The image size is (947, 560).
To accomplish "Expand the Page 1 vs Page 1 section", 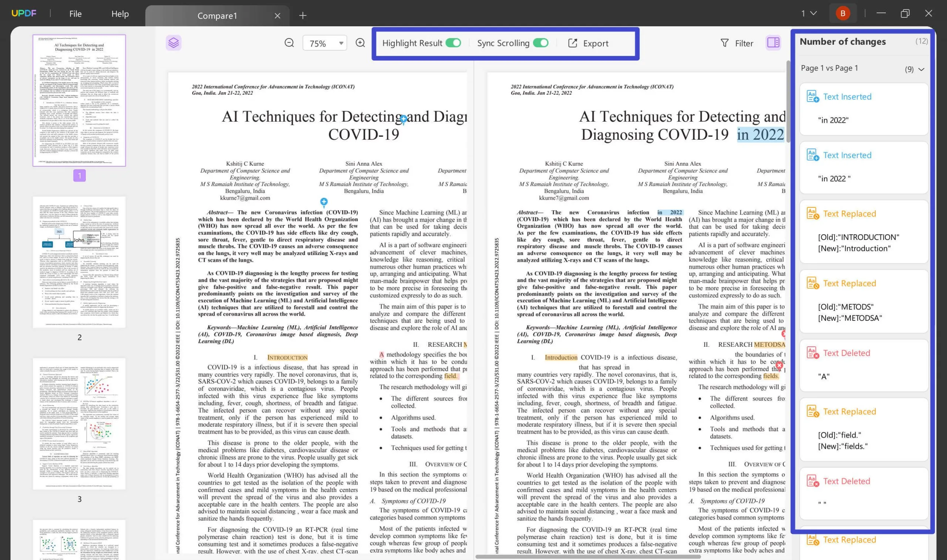I will (921, 68).
